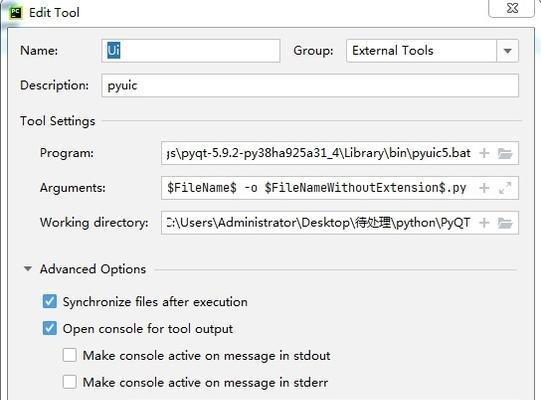Click the Program path text field
Screen dimensions: 541x400
tap(319, 153)
